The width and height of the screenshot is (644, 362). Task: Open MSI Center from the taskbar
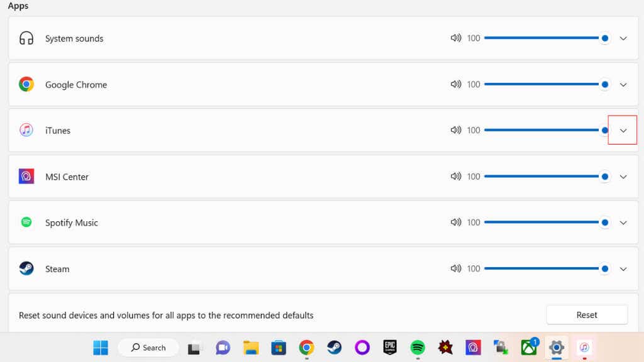pyautogui.click(x=473, y=348)
